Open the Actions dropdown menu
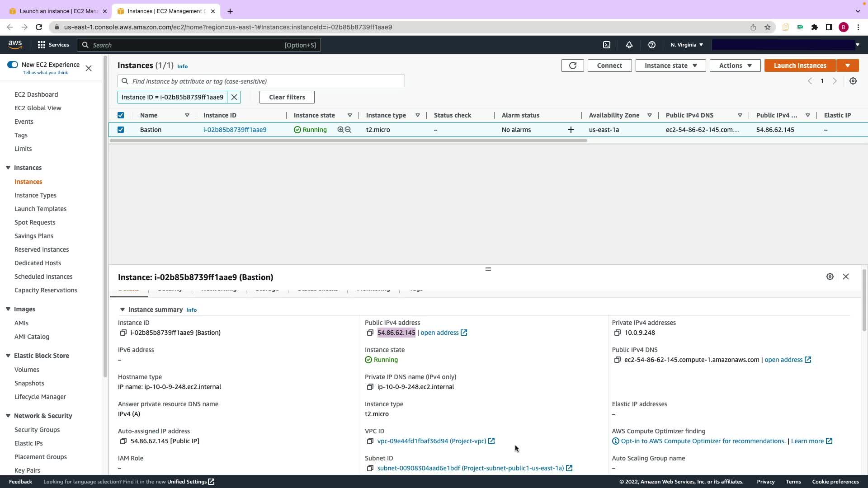This screenshot has height=488, width=868. pyautogui.click(x=735, y=66)
